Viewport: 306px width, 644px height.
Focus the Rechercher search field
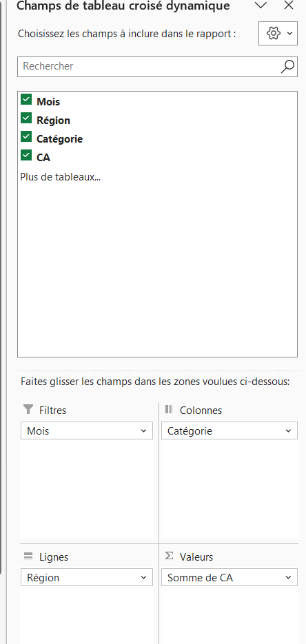(149, 67)
